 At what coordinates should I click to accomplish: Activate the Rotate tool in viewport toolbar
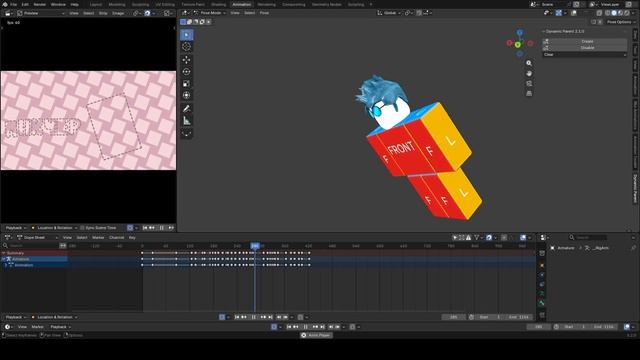pos(187,71)
